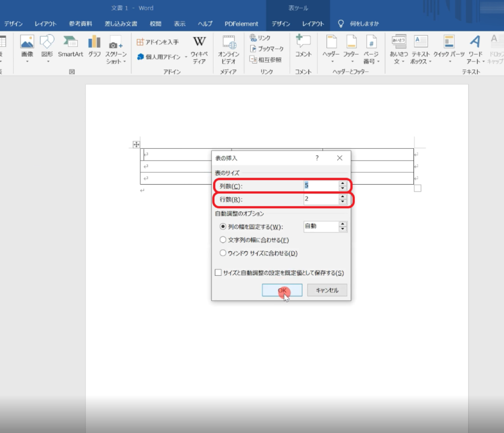
Task: Select 列の幅を固定する radio button
Action: [223, 227]
